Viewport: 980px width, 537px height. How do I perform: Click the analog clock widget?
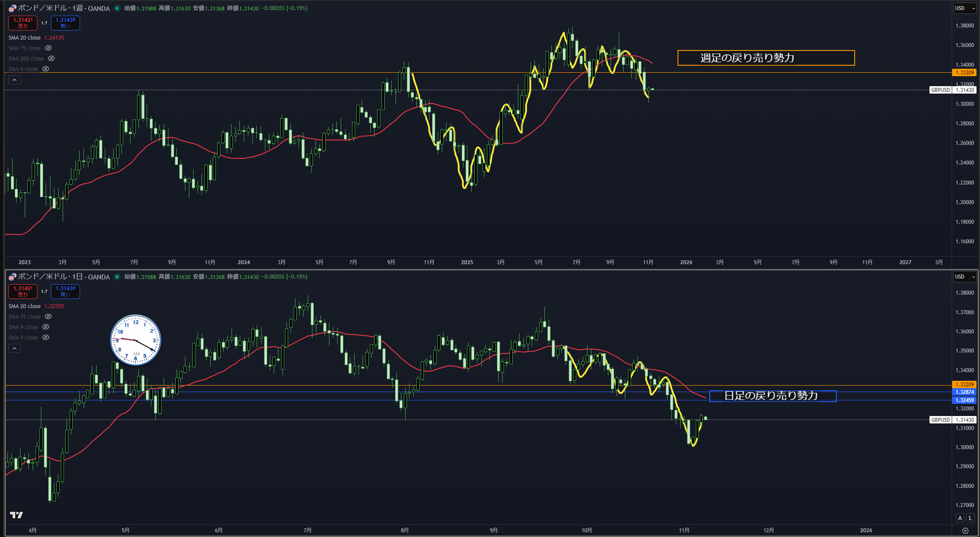point(136,340)
